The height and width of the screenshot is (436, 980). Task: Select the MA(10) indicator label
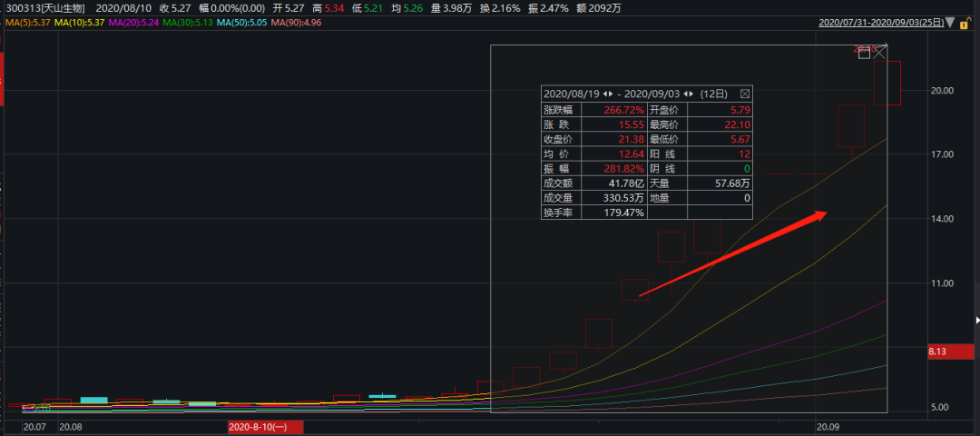click(82, 22)
